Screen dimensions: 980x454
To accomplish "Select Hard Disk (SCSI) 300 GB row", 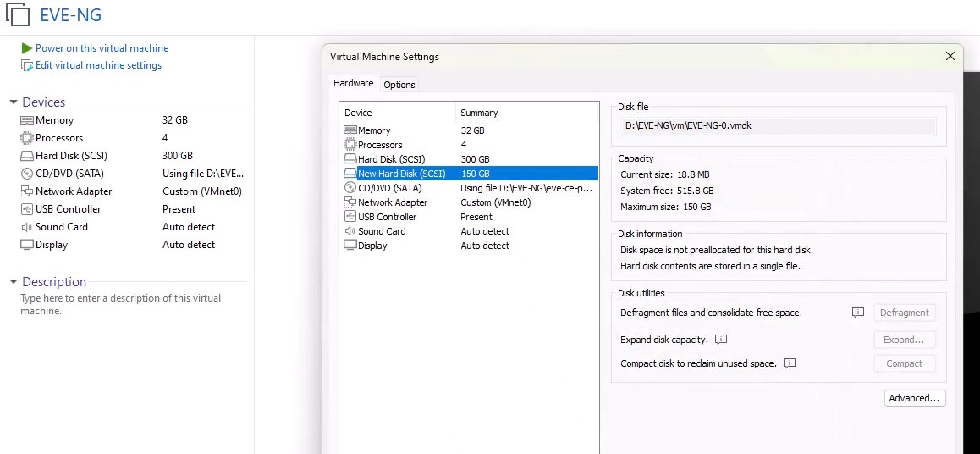I will pyautogui.click(x=469, y=159).
